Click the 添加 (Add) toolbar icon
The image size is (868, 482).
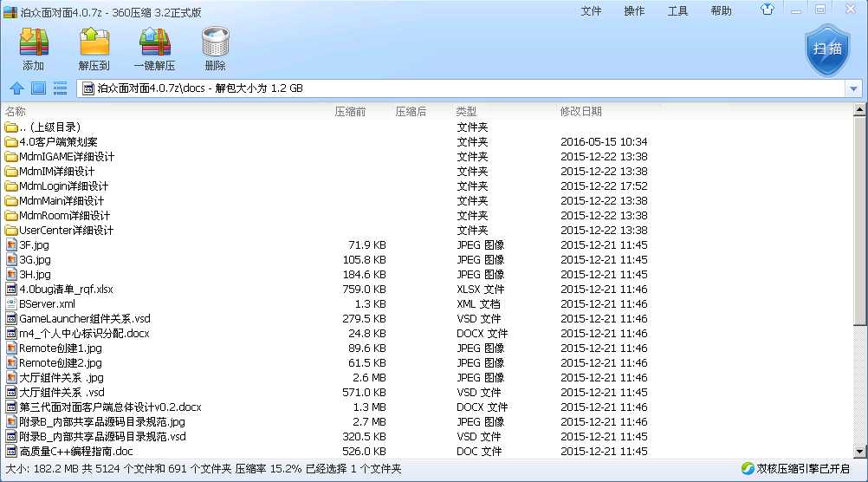pos(34,42)
